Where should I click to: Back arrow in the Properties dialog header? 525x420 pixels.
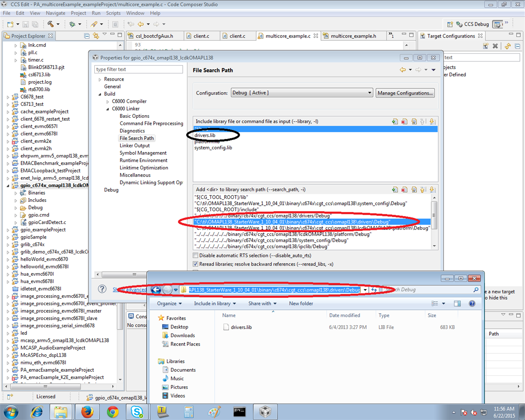click(x=402, y=70)
